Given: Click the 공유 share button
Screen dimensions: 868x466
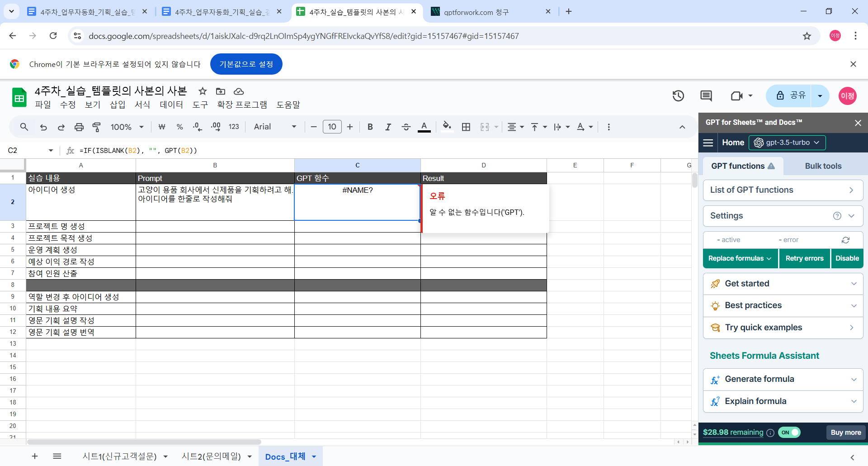Looking at the screenshot, I should [788, 95].
